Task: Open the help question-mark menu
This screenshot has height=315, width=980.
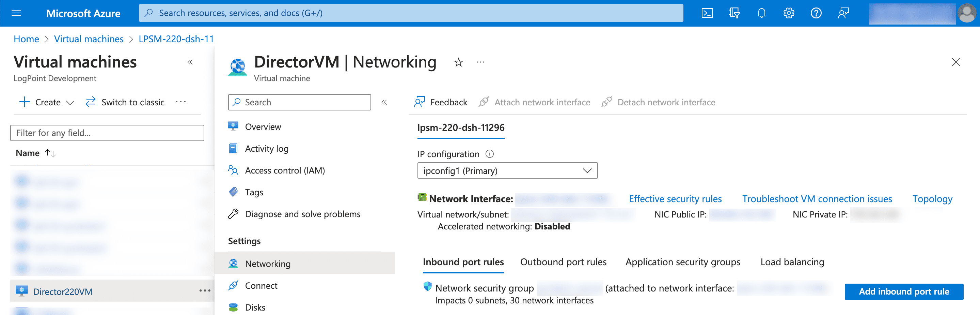Action: point(816,13)
